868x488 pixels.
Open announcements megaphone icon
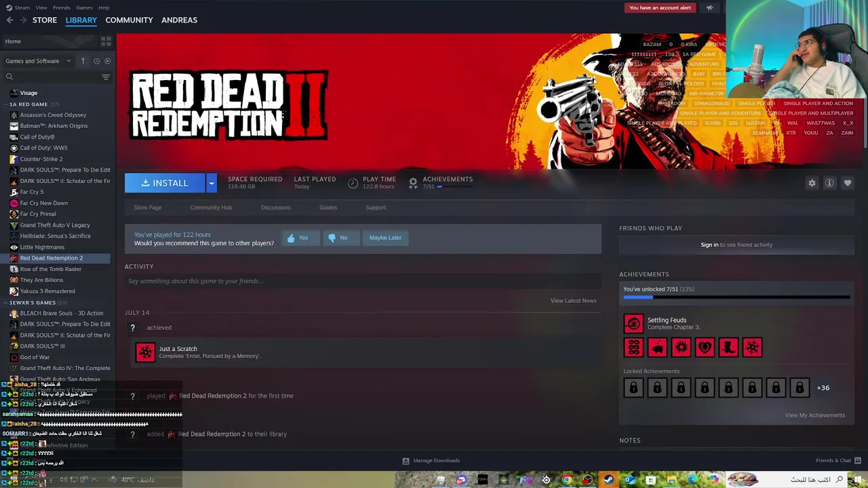(709, 8)
